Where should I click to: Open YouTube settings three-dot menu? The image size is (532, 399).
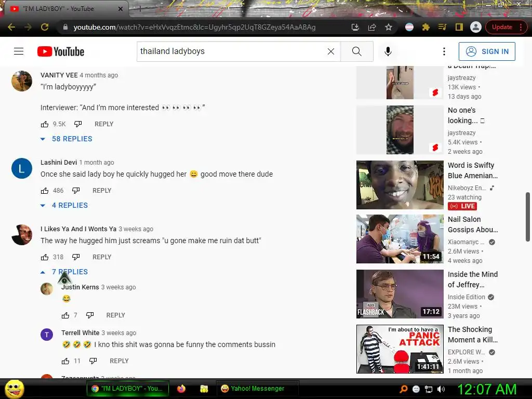444,51
